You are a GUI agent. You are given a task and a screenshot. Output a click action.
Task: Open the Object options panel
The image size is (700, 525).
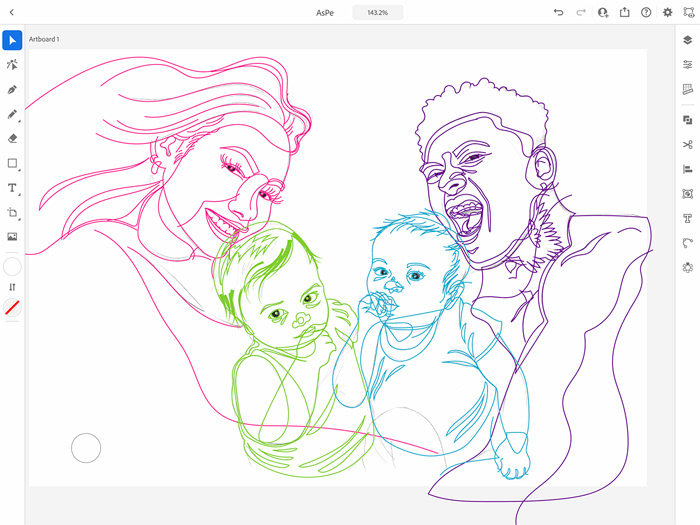tap(688, 194)
